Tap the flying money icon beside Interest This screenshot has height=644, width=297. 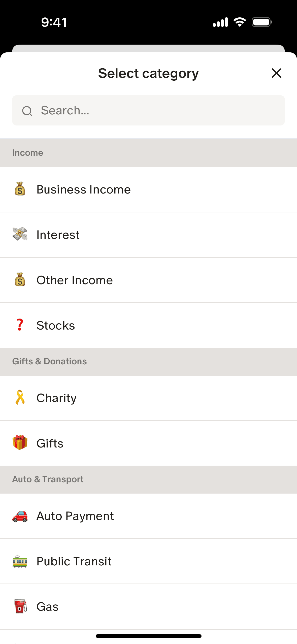(x=20, y=234)
